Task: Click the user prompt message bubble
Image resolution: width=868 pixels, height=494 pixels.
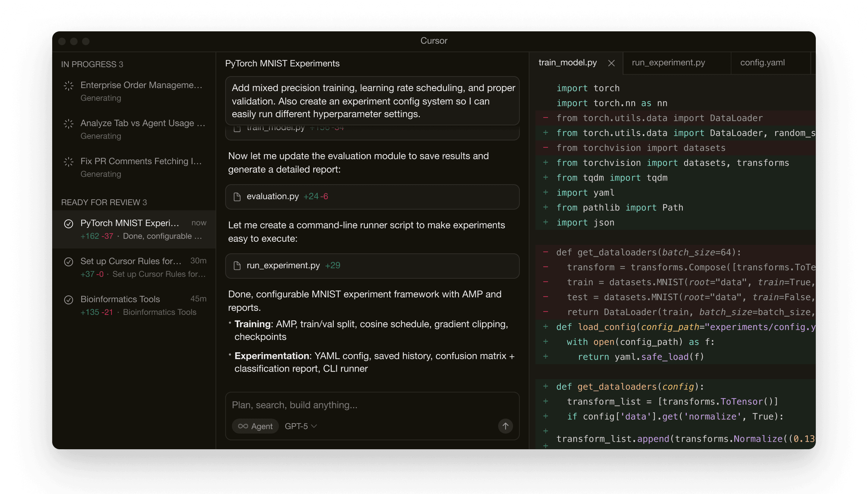Action: tap(372, 101)
